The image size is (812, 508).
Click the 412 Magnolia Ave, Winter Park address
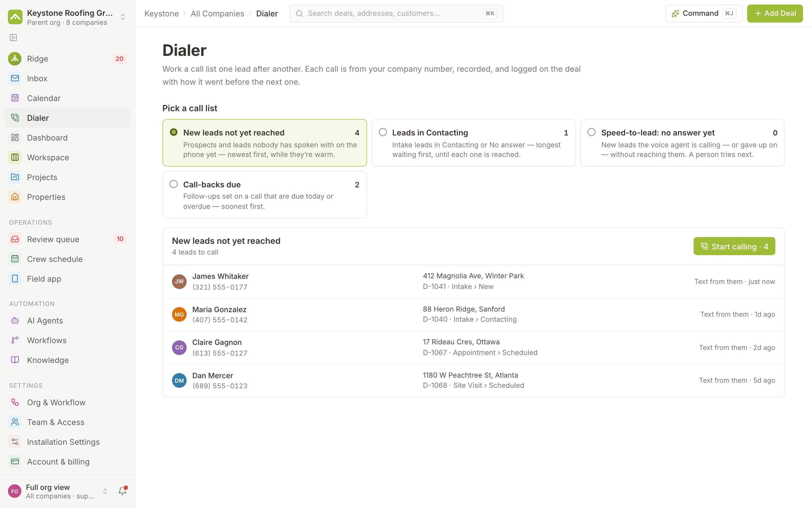pos(473,276)
